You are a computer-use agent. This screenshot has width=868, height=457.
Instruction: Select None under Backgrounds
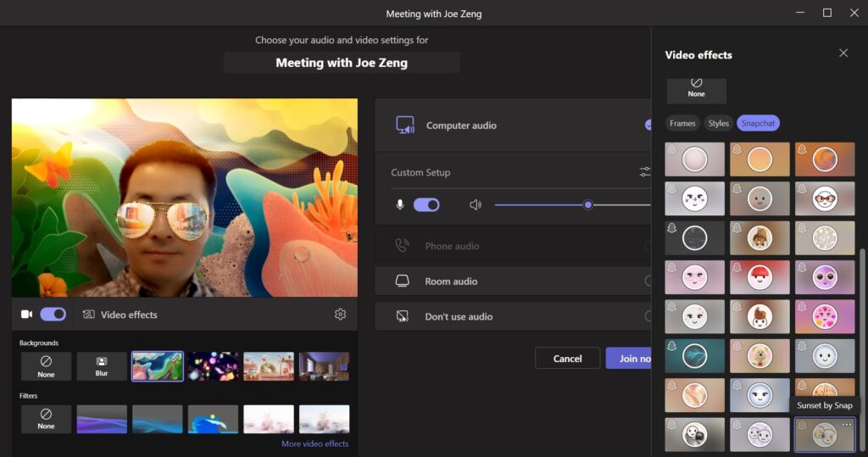coord(46,366)
